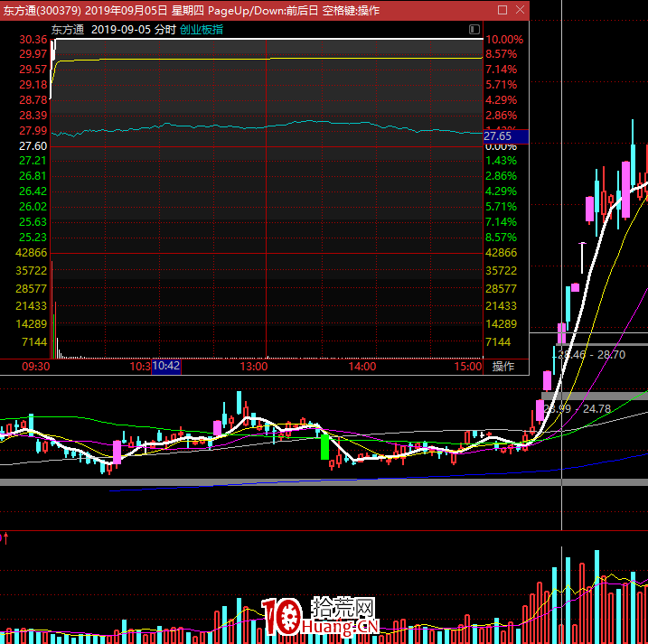Close the 东方通 intraday popup window

point(519,10)
